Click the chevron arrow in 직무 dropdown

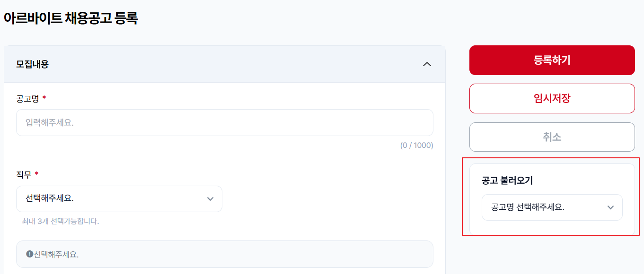pyautogui.click(x=211, y=199)
